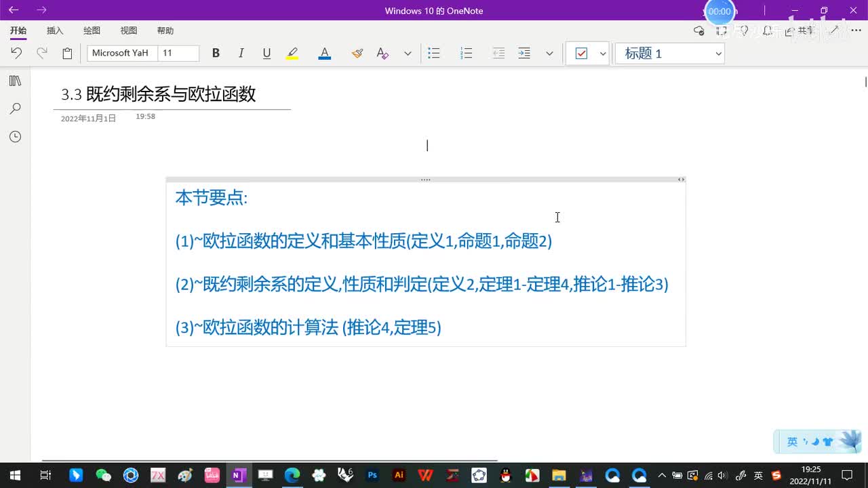Viewport: 868px width, 488px height.
Task: Click the line (3)~欧拉函数的计算法
Action: [x=309, y=327]
